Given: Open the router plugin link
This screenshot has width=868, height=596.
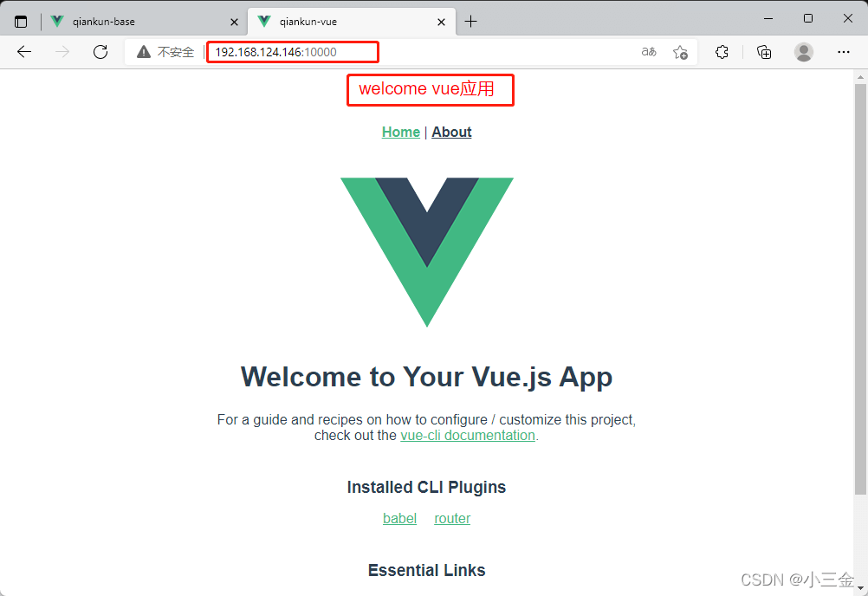Looking at the screenshot, I should coord(452,519).
